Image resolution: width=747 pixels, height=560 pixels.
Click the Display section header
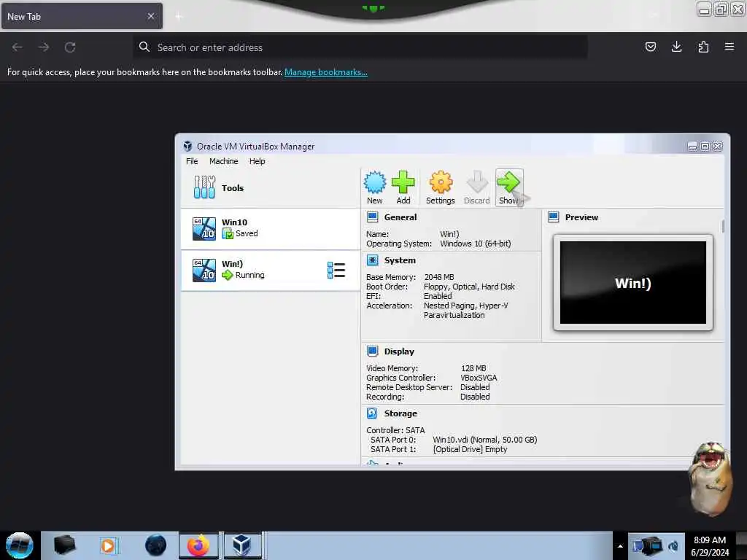click(x=399, y=351)
